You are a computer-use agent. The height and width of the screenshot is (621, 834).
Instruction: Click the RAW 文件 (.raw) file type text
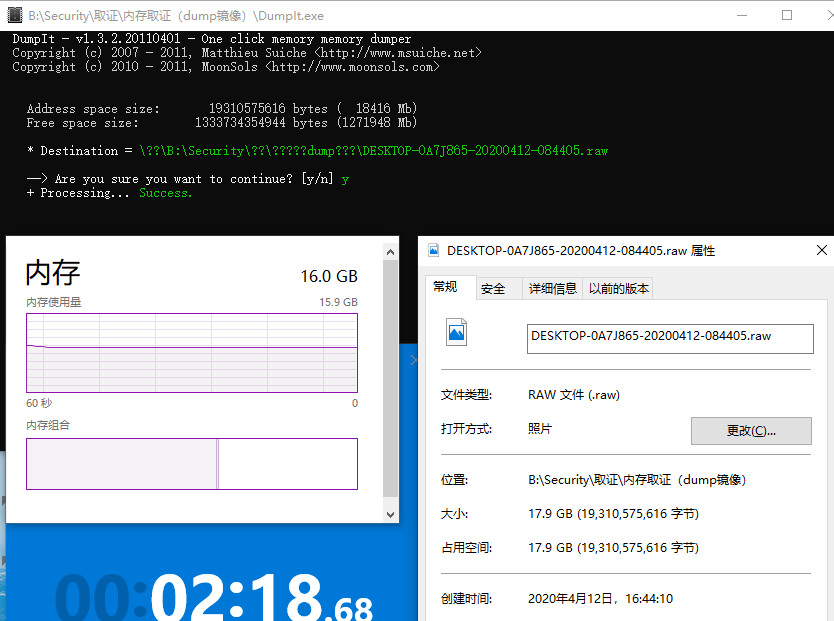click(574, 395)
